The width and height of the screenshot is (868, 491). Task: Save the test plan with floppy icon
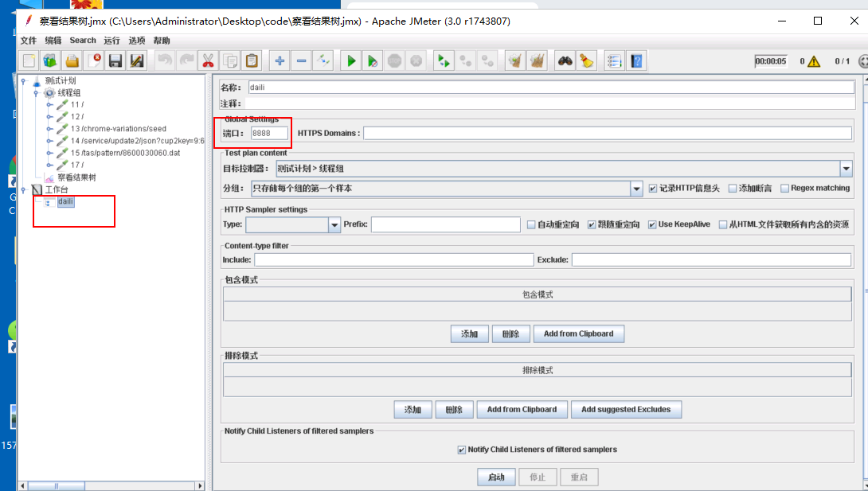point(115,60)
